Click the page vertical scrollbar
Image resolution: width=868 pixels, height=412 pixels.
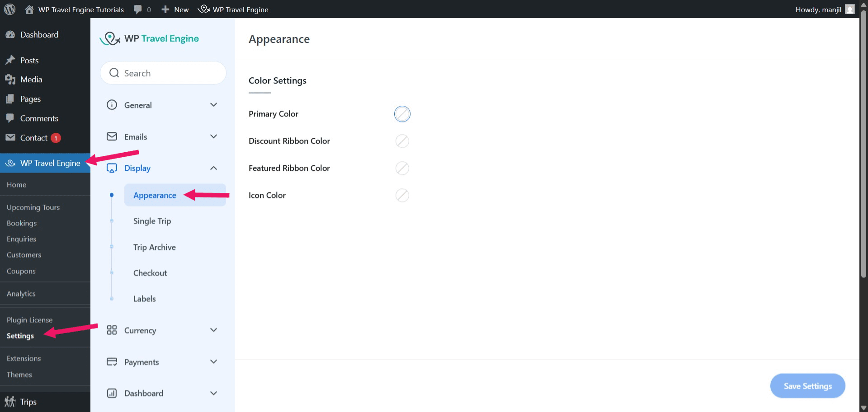[x=863, y=145]
